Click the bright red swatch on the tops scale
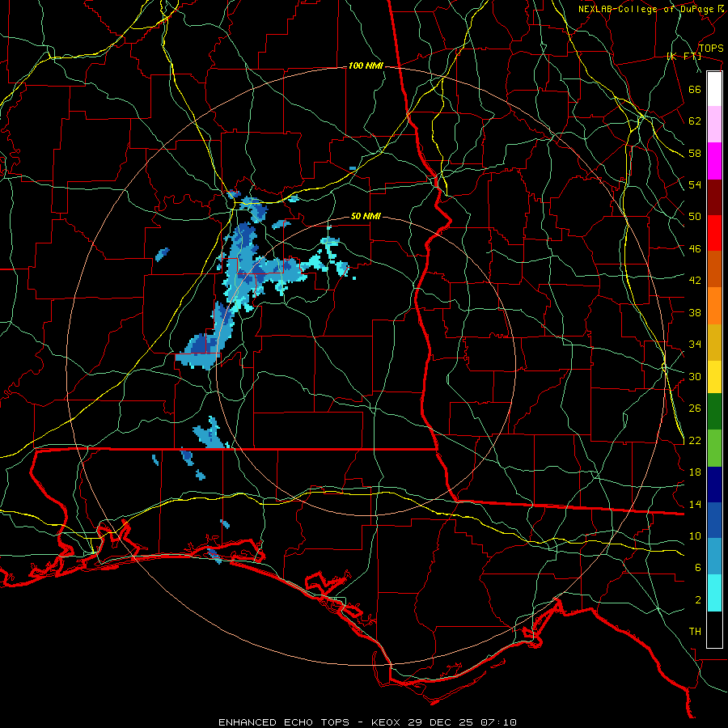Viewport: 728px width, 728px height. click(x=714, y=233)
